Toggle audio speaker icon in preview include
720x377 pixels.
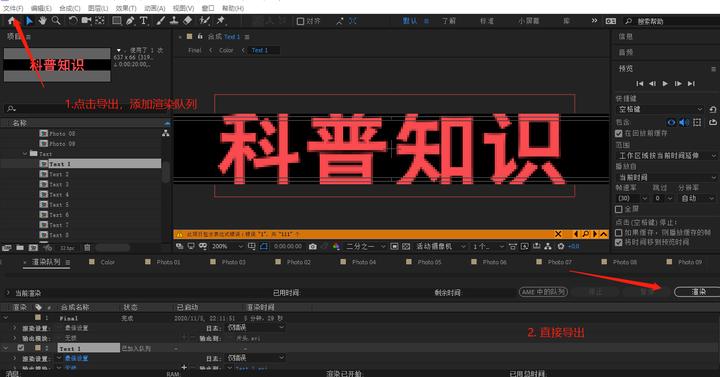684,122
